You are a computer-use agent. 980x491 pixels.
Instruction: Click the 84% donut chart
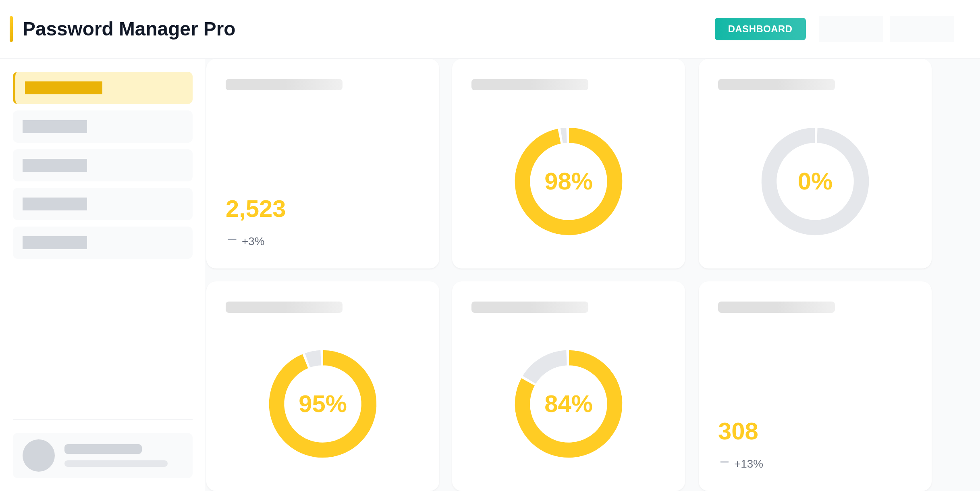click(x=568, y=404)
